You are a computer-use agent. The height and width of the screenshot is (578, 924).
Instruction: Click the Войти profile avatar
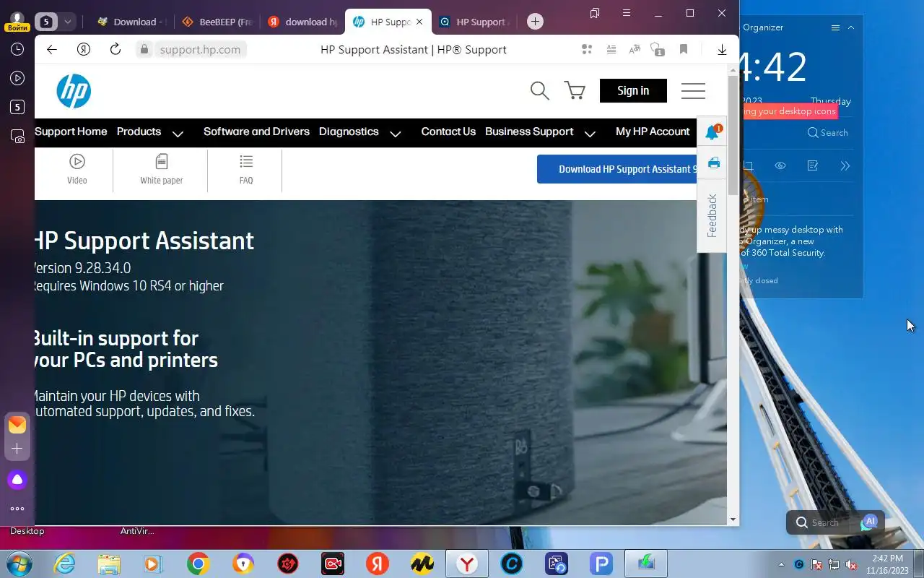pyautogui.click(x=17, y=21)
